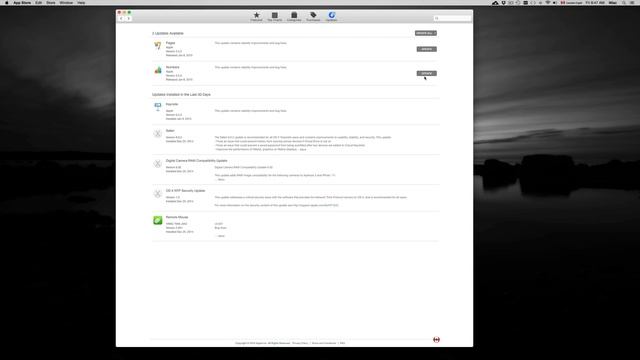Open the Purchases tab
Viewport: 640px width, 360px height.
point(313,17)
